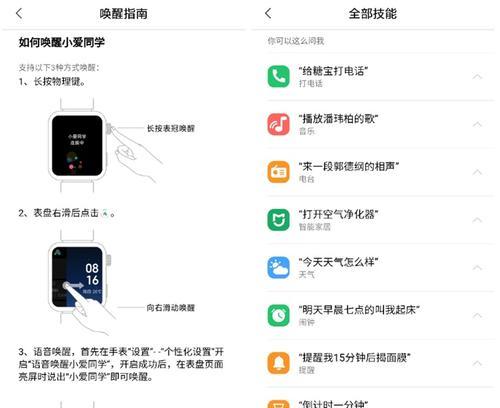Viewport: 500px width, 408px height.
Task: Tap the blue weather skill icon
Action: [278, 267]
